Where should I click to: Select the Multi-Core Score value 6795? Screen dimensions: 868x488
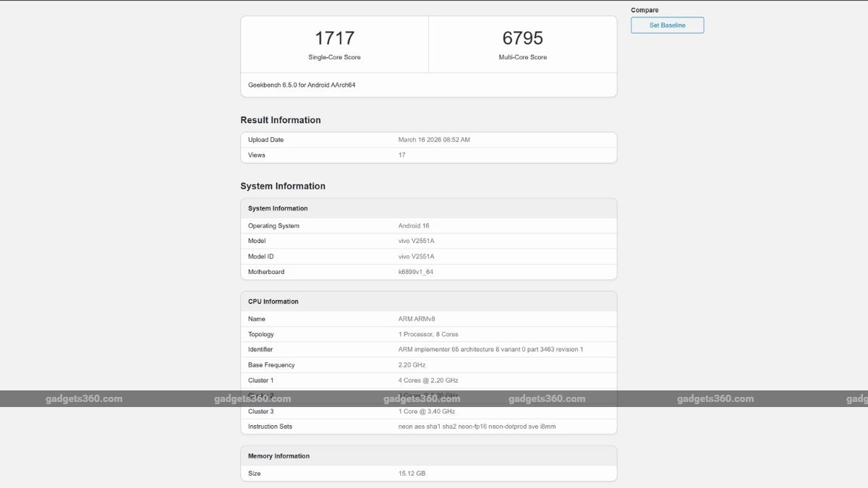(x=524, y=38)
